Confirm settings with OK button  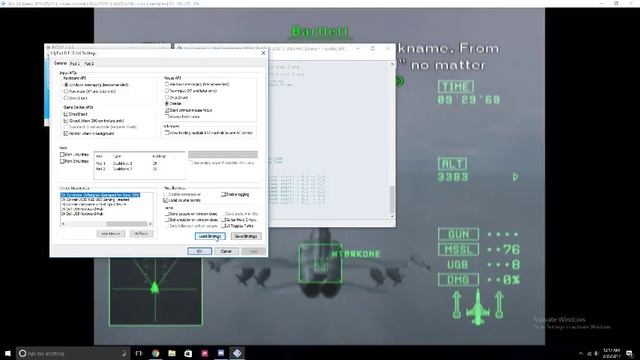[199, 251]
